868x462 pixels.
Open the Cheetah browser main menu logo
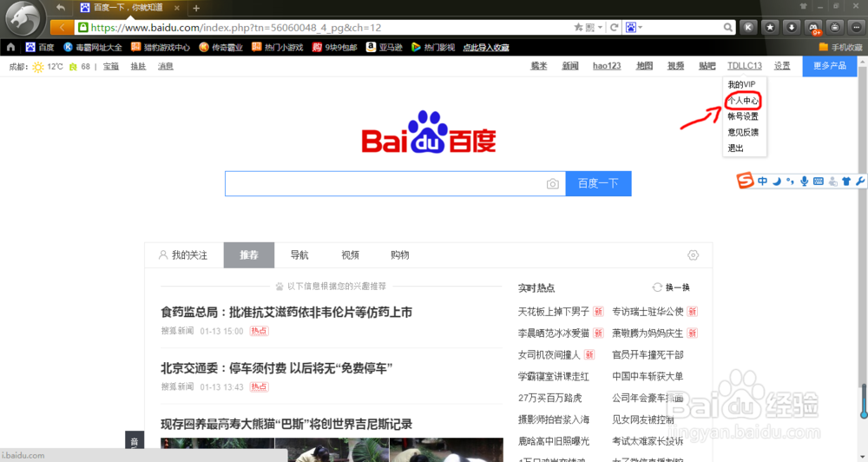pyautogui.click(x=23, y=19)
